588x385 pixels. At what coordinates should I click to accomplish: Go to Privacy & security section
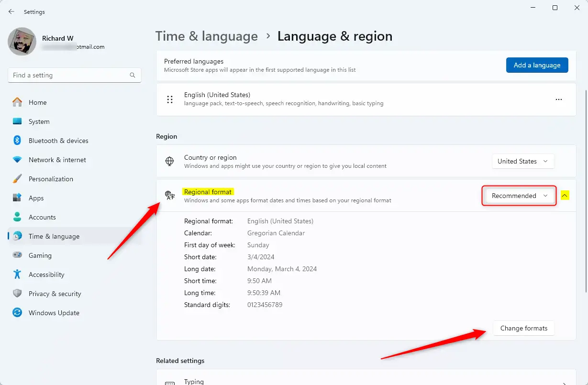(55, 294)
